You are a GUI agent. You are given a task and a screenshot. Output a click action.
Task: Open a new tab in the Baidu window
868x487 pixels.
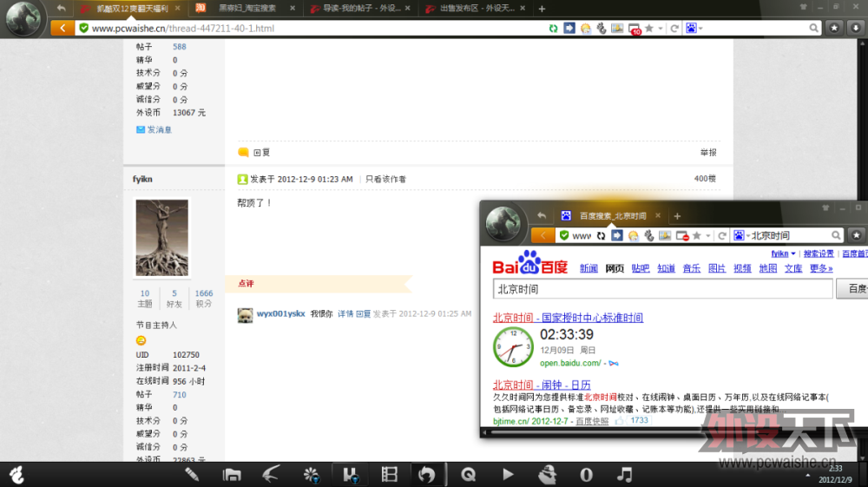677,216
